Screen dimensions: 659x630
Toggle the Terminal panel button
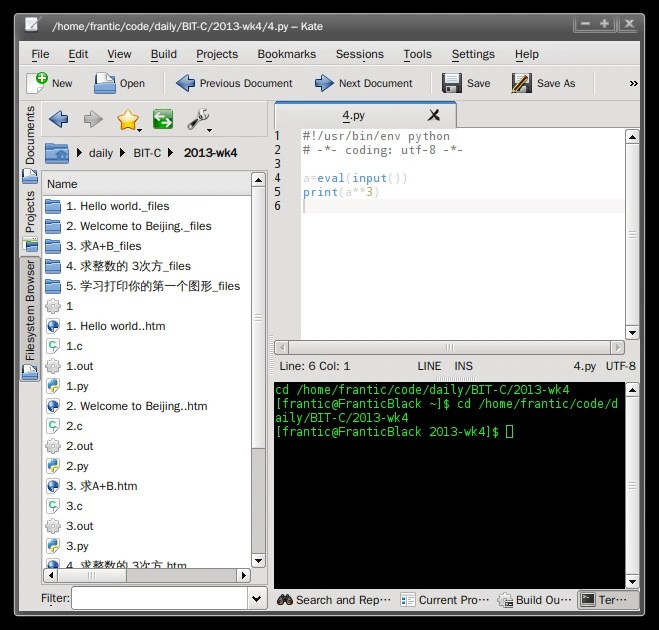(605, 600)
